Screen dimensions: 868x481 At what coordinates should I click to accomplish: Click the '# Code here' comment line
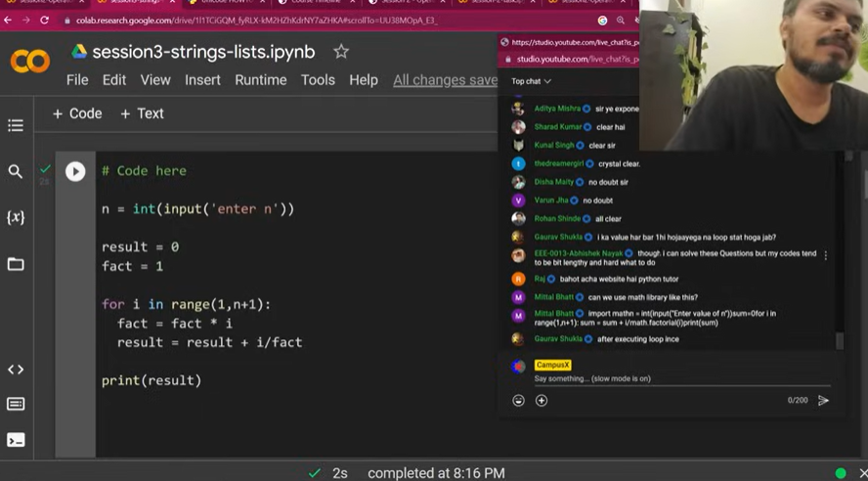tap(144, 171)
